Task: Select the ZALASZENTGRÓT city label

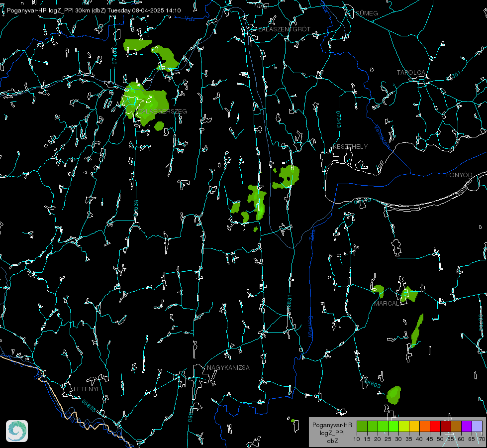Action: [x=285, y=29]
